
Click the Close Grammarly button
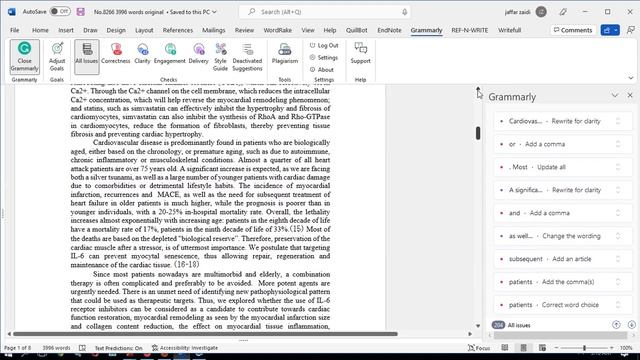pos(24,57)
